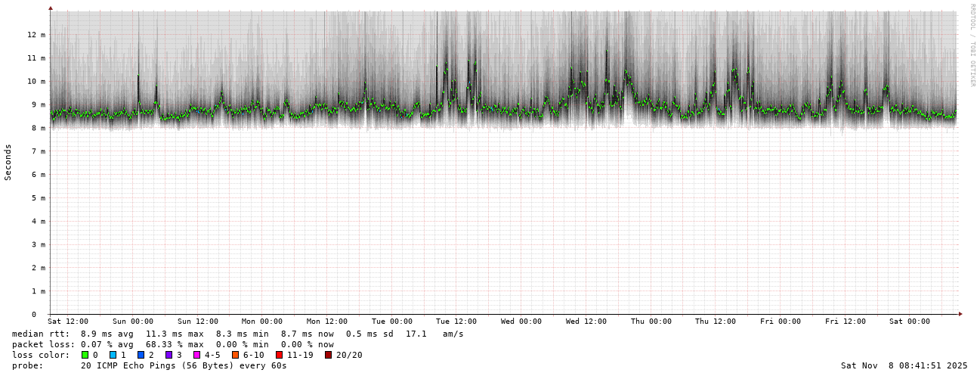Click the black mound beneath the line right of center
Screen dimensions: 980x376
(x=628, y=120)
